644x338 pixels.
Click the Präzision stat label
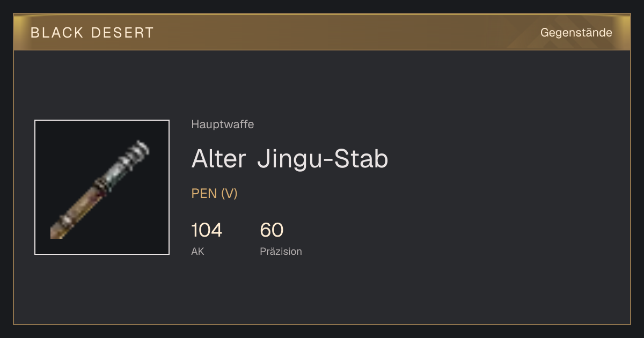click(x=281, y=251)
